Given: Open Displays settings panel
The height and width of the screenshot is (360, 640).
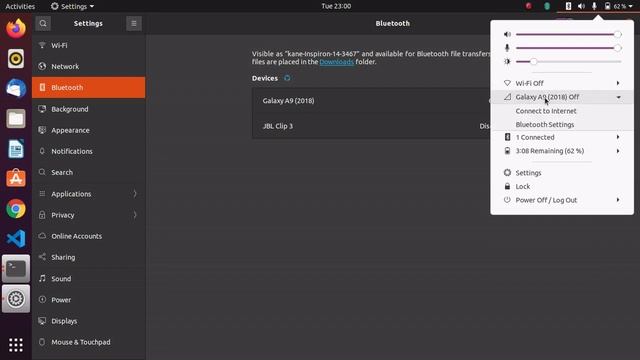Looking at the screenshot, I should [89, 321].
